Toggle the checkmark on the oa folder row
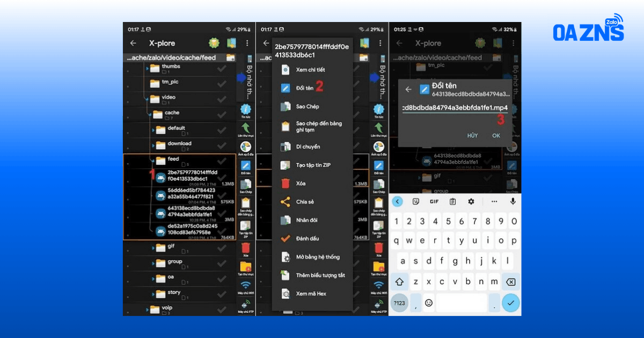 point(222,279)
